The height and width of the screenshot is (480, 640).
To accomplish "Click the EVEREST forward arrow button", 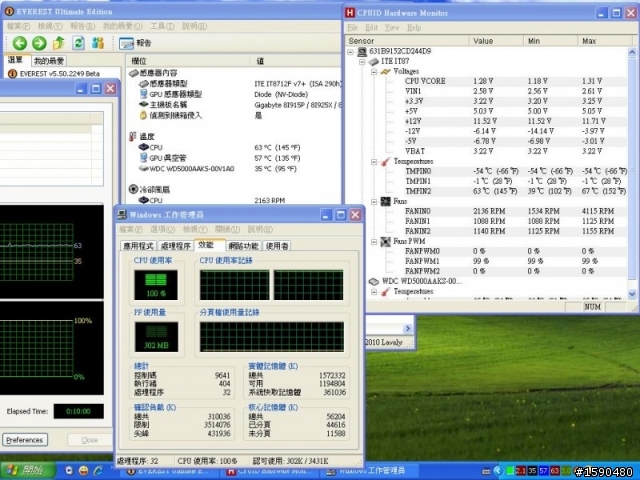I will (39, 43).
